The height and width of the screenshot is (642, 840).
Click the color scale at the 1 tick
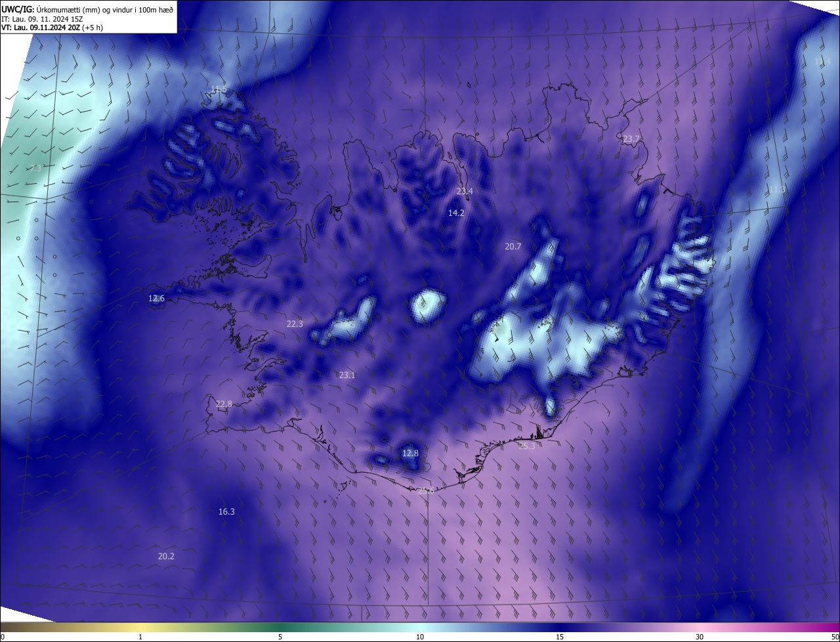(140, 637)
